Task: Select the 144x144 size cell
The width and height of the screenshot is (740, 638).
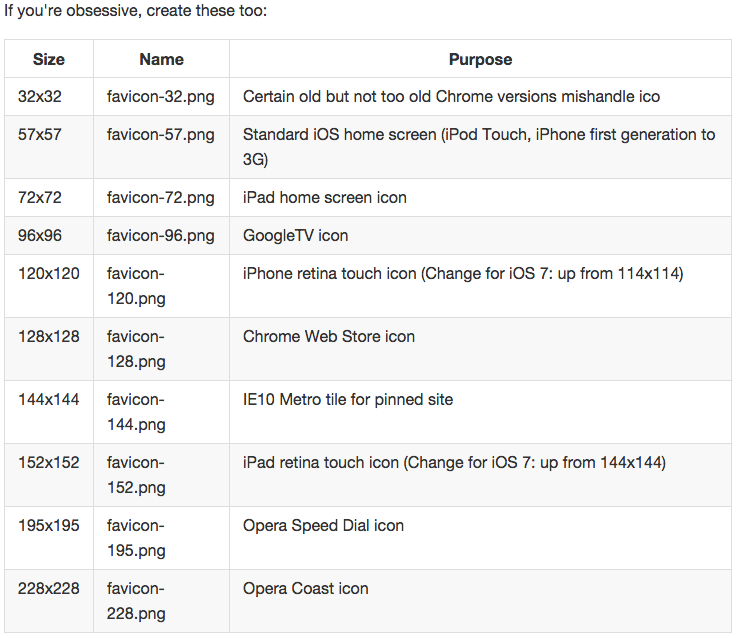Action: [x=48, y=400]
